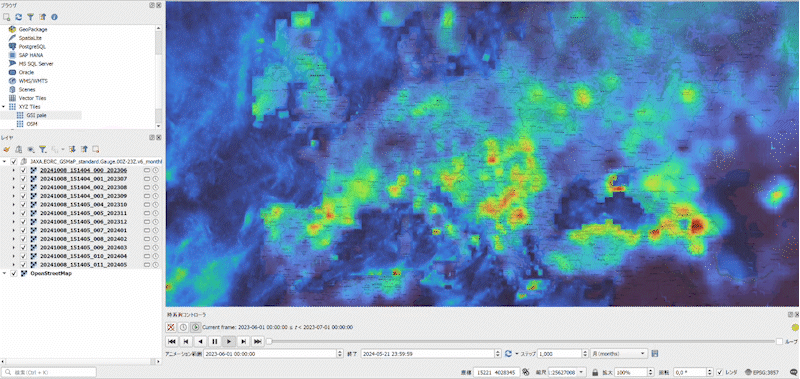The image size is (800, 379).
Task: Collapse the OpenStreetMap layer node
Action: click(x=5, y=273)
